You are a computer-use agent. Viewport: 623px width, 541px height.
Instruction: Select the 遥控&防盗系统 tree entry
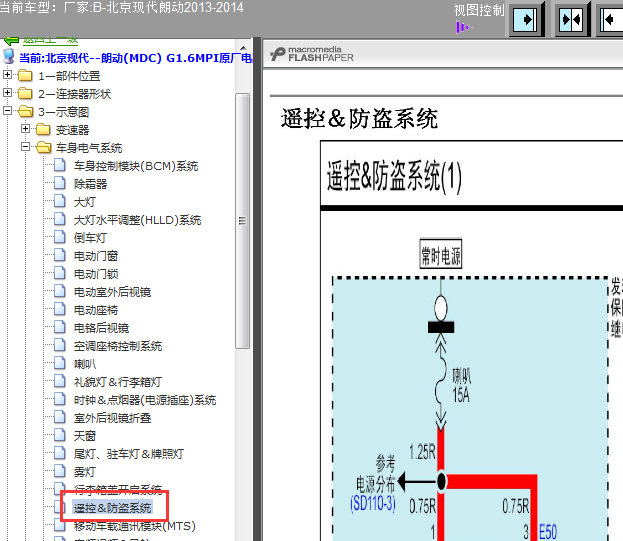(112, 508)
